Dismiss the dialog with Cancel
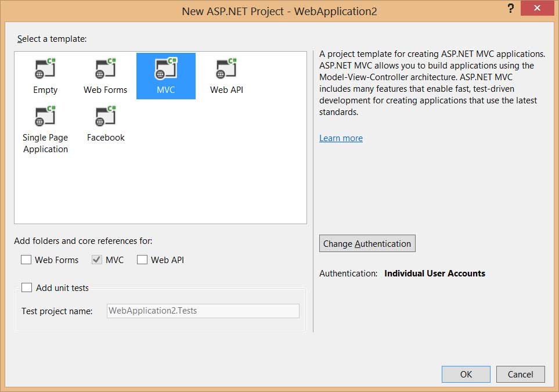The width and height of the screenshot is (559, 392). click(x=521, y=374)
